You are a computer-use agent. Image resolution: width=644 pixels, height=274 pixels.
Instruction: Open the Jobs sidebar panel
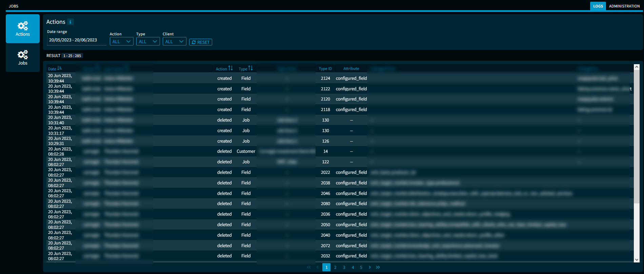[23, 58]
